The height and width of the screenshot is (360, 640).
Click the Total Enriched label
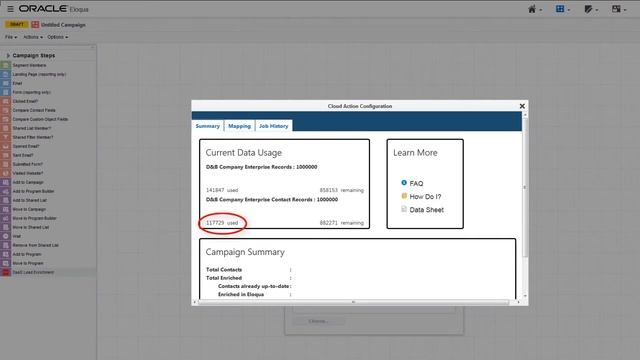[x=224, y=278]
